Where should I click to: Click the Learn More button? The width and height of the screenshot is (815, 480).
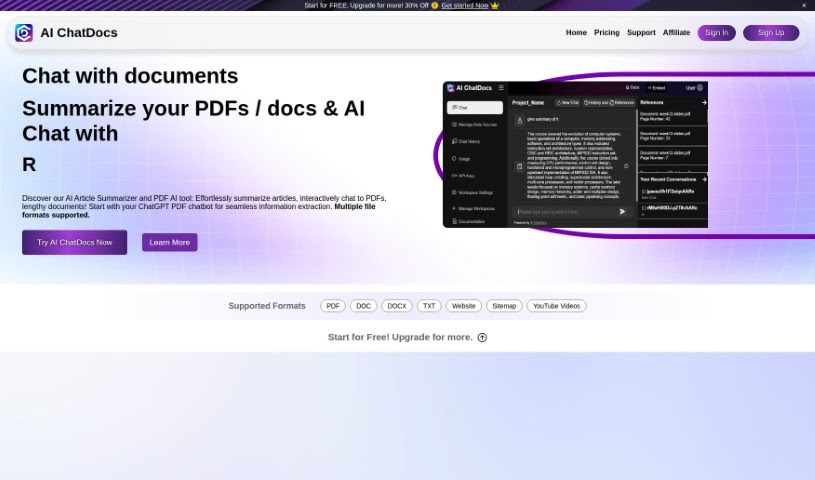click(169, 242)
